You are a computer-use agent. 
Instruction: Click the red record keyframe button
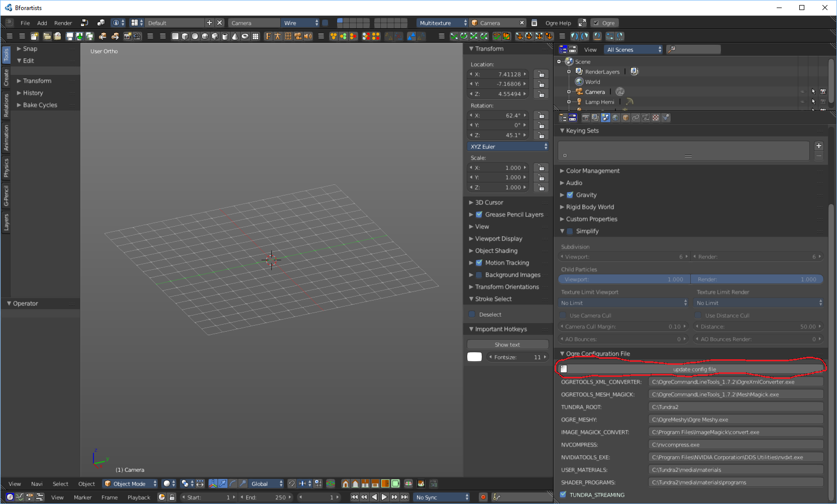coord(483,497)
